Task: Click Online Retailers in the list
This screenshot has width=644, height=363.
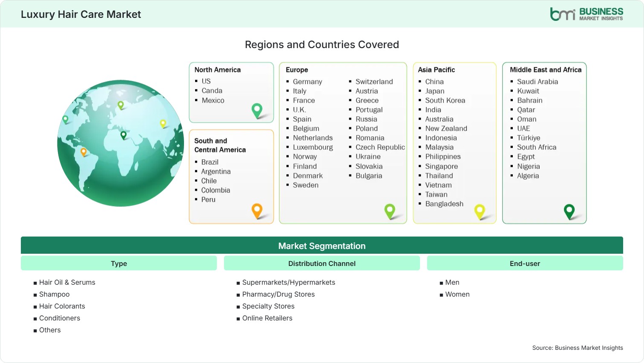Action: [267, 318]
